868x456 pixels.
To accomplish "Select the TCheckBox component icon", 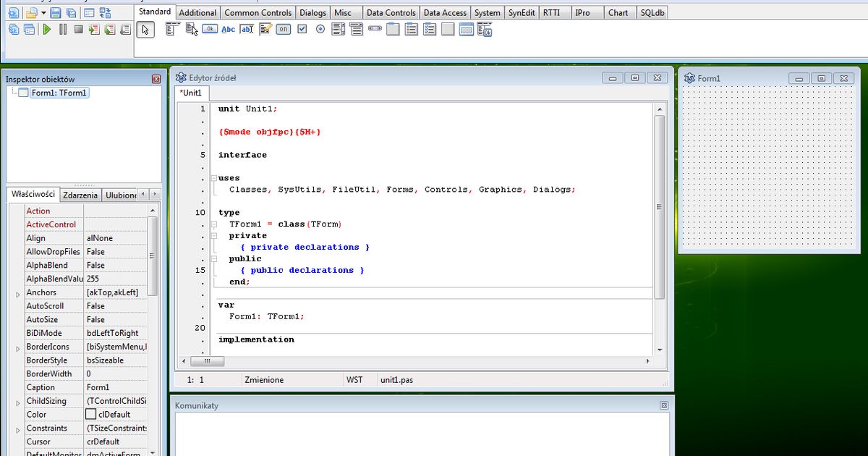I will (x=302, y=29).
